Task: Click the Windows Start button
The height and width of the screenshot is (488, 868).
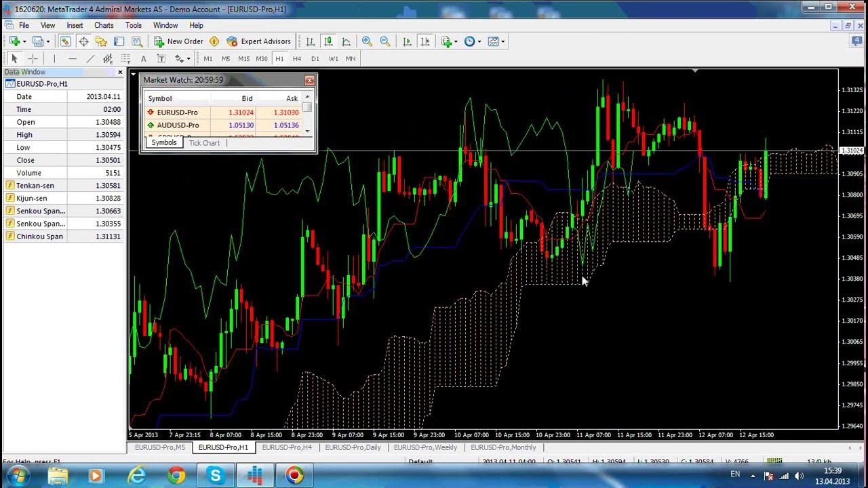Action: coord(17,475)
